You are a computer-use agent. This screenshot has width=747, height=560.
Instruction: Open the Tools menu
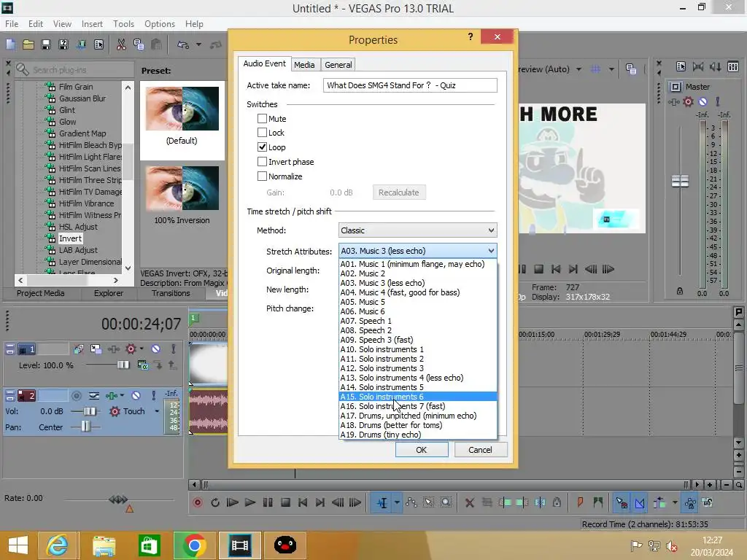[123, 24]
